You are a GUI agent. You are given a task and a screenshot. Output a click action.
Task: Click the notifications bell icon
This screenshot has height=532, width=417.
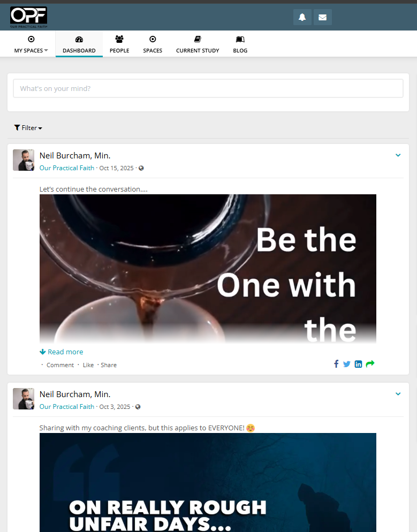click(302, 17)
